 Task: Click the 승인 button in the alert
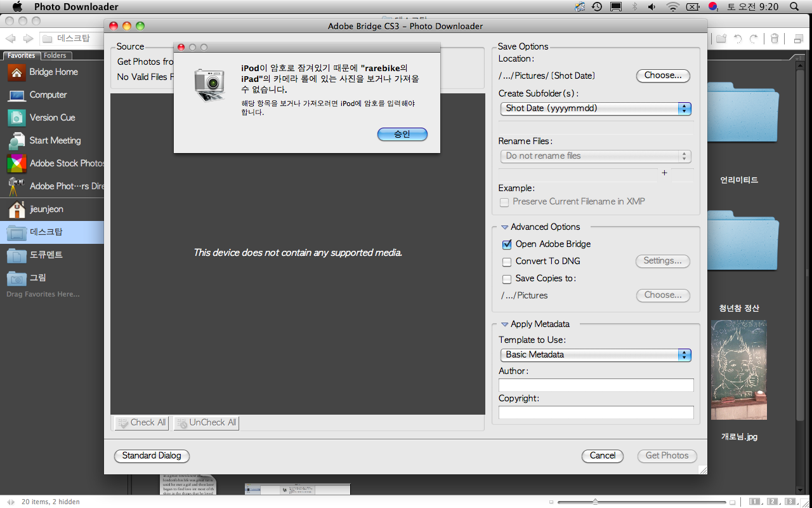pos(402,135)
